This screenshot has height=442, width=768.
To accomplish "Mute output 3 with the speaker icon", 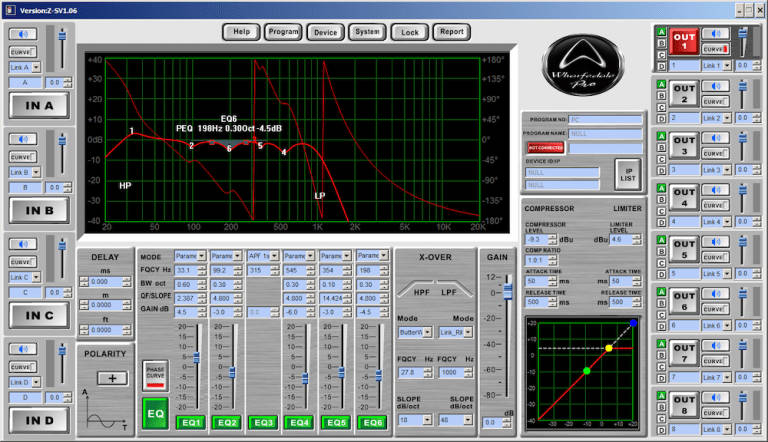I will click(714, 139).
